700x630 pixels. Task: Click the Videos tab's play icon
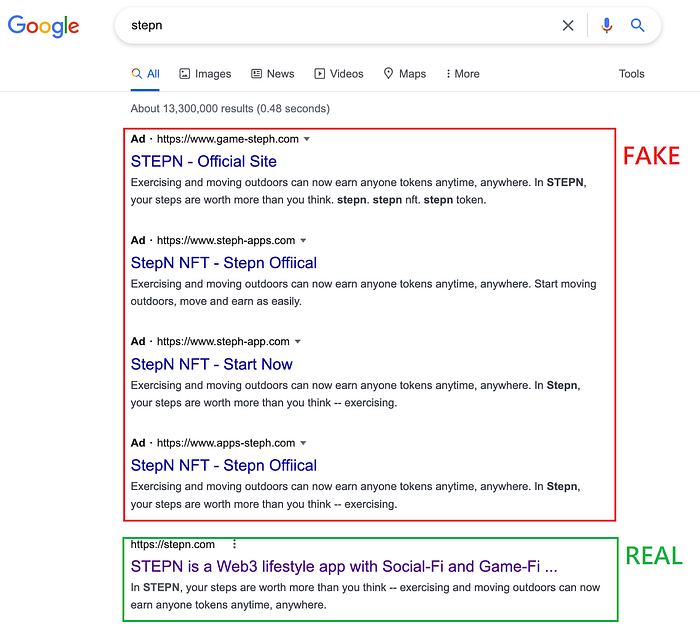[320, 74]
